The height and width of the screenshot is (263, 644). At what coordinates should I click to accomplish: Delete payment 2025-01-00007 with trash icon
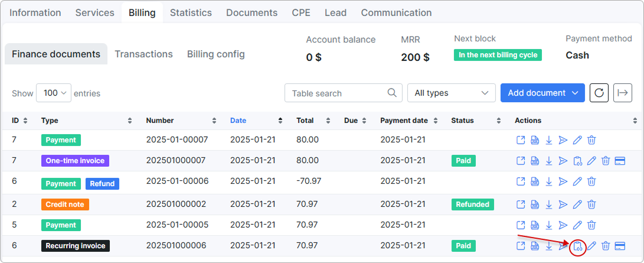pyautogui.click(x=591, y=140)
